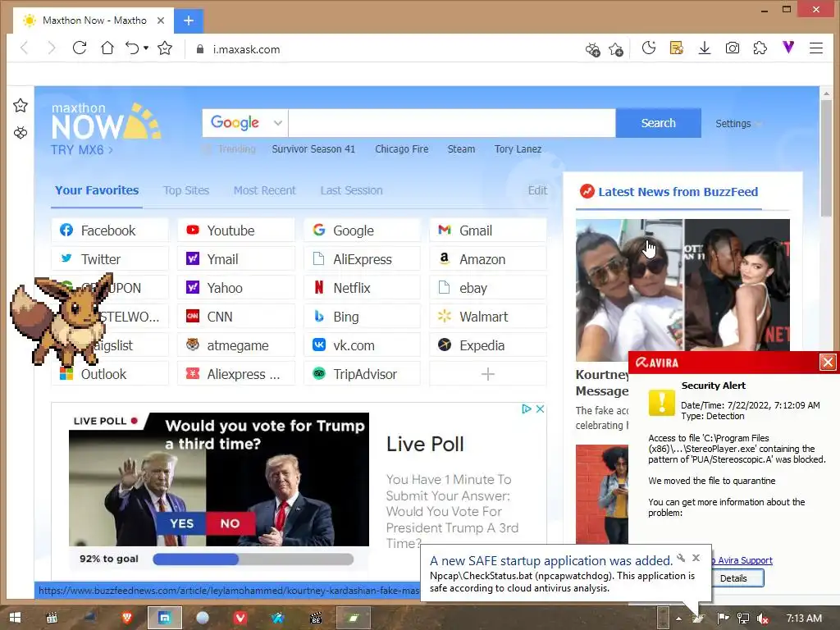Click trending topic Chicago Fire

(x=402, y=149)
